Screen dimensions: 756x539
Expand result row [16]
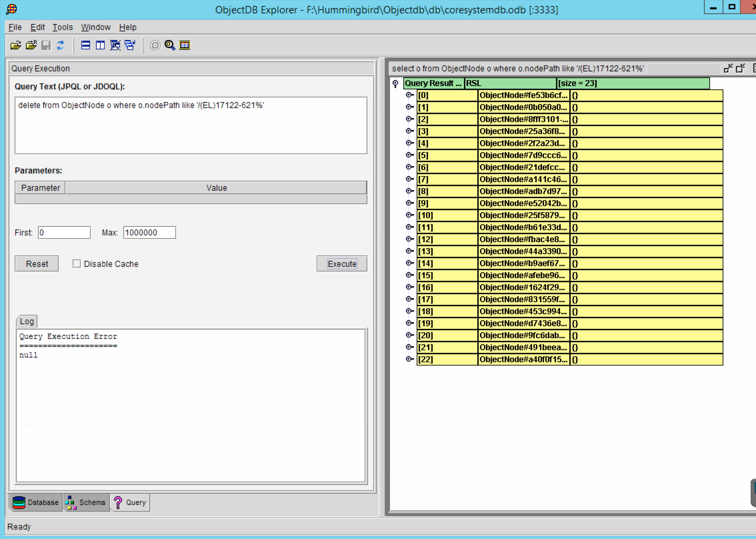410,287
